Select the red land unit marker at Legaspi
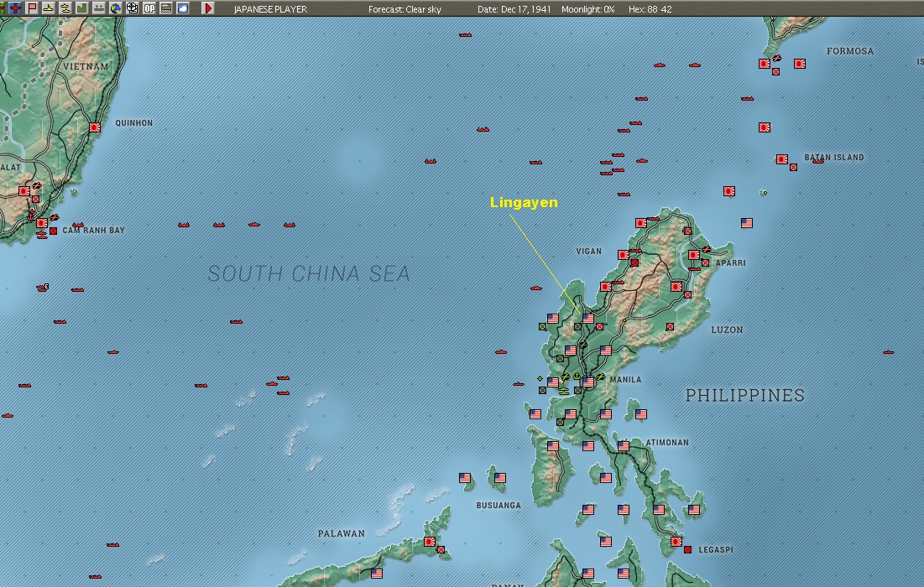Image resolution: width=924 pixels, height=587 pixels. [687, 549]
